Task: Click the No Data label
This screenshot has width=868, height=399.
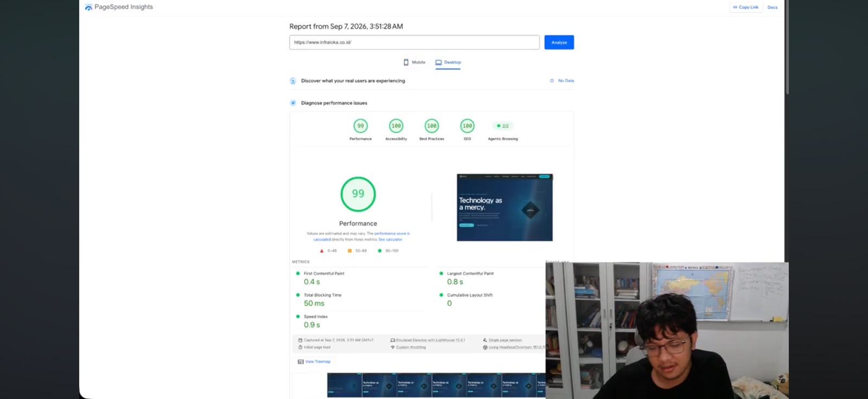Action: click(x=566, y=81)
